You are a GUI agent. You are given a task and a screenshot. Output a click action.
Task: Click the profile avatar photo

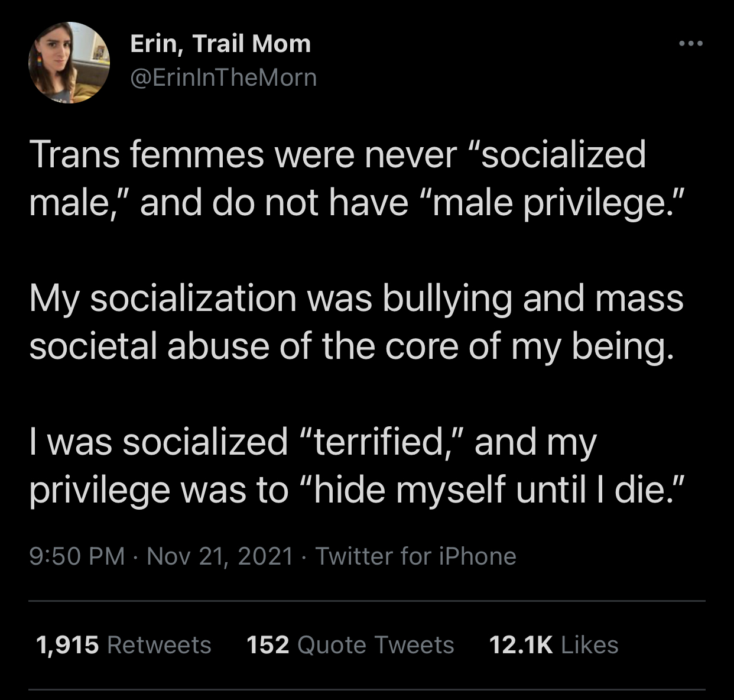tap(69, 63)
